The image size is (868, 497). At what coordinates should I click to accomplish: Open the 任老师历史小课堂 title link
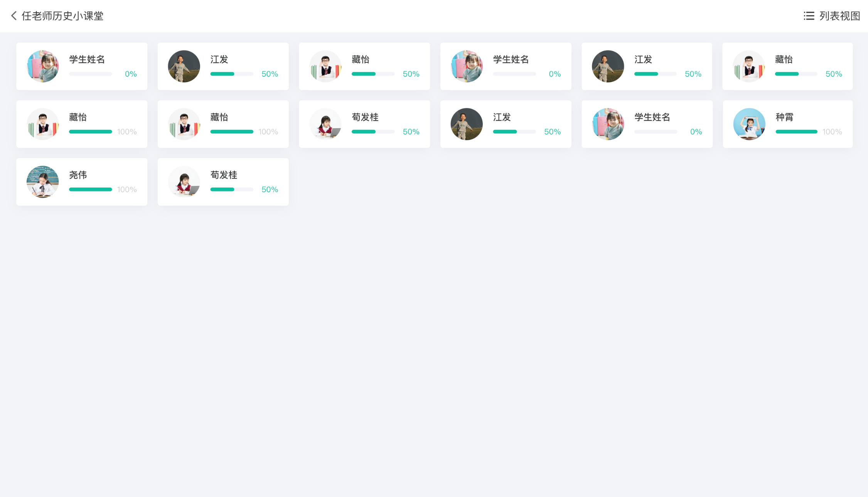pyautogui.click(x=62, y=16)
